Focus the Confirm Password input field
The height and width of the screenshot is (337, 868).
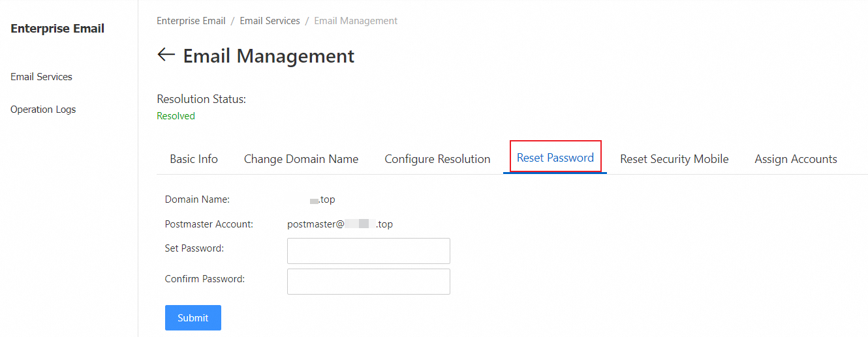[x=369, y=282]
